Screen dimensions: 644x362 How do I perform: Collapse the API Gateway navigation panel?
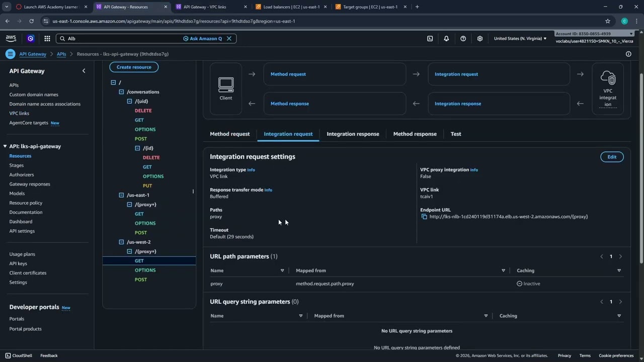click(84, 71)
